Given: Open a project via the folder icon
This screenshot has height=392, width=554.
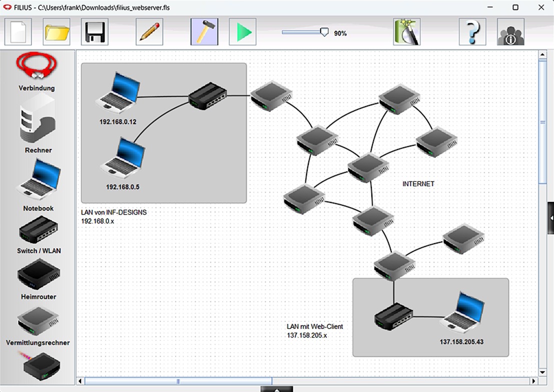Looking at the screenshot, I should click(x=57, y=32).
